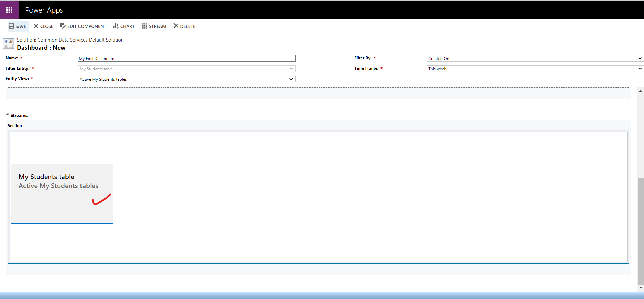
Task: Click the Stream columns icon
Action: point(144,26)
